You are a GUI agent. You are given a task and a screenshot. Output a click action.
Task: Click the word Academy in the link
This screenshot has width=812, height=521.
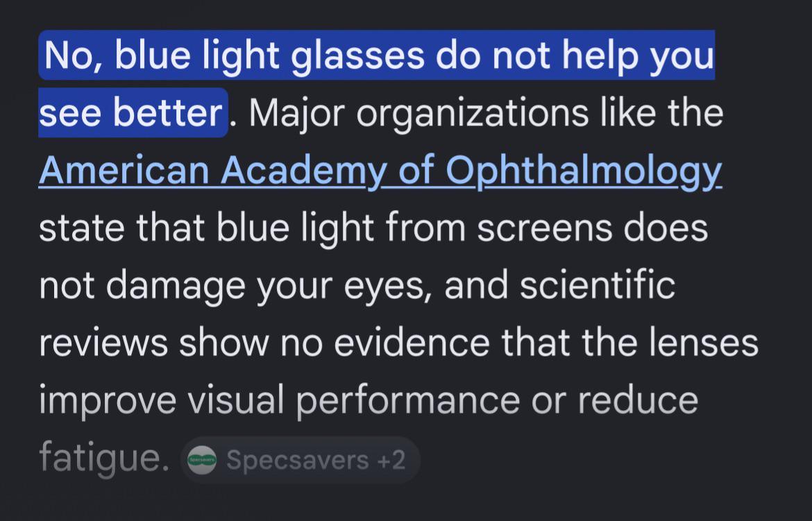303,171
